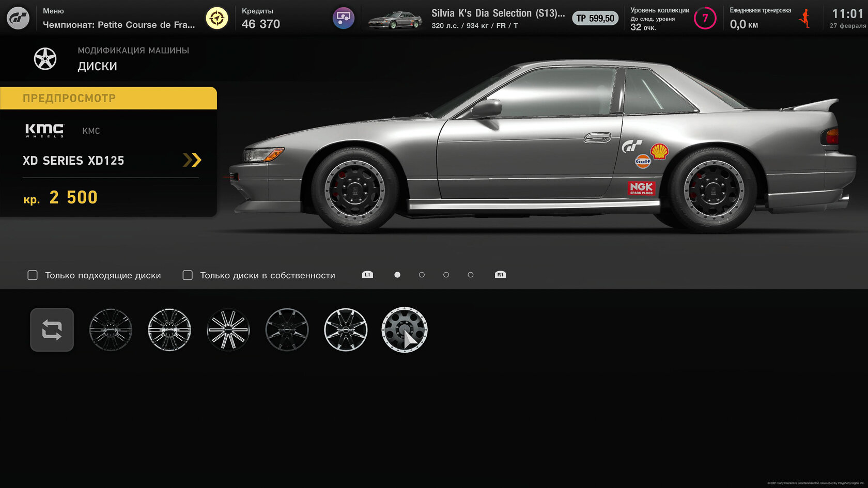
Task: Click 320 л.с. / 934 кг specs text
Action: (x=474, y=25)
